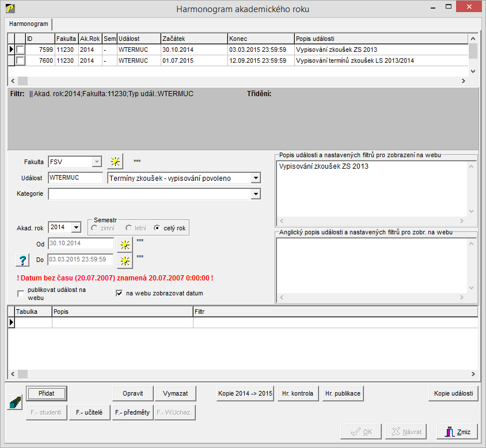Uncheck 'na webu zobrazovat datum'
This screenshot has height=448, width=486.
(x=120, y=293)
